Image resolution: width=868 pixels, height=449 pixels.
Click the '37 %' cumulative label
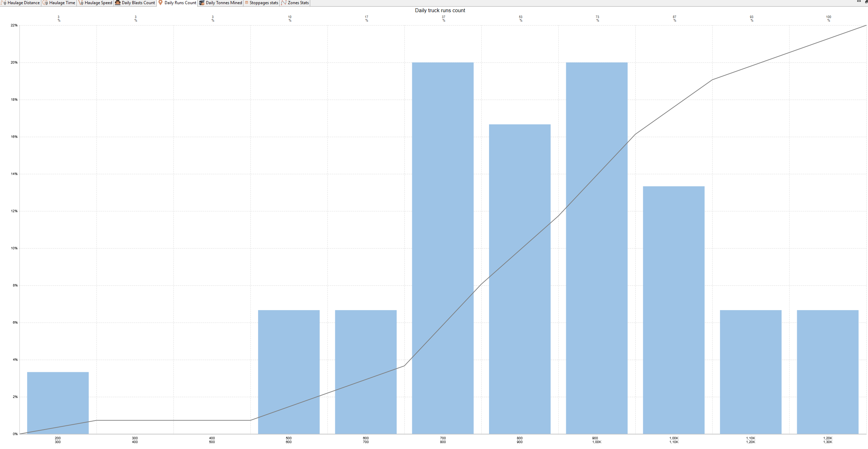click(x=444, y=18)
